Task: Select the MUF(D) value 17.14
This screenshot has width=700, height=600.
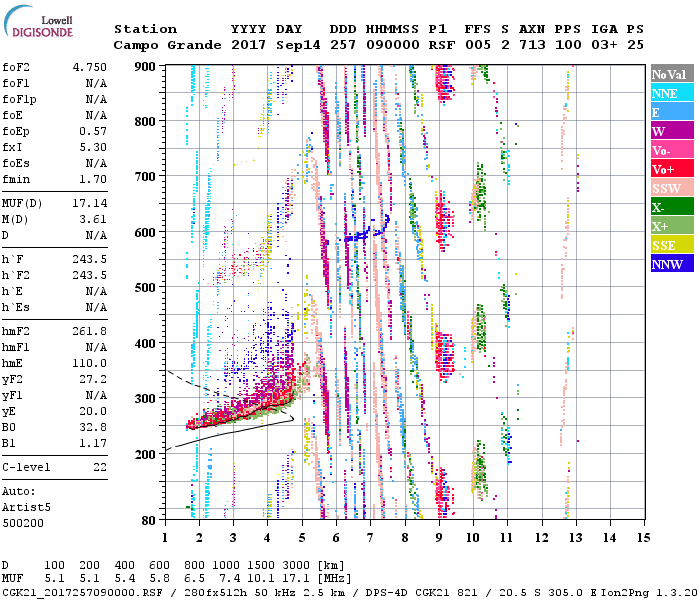Action: [89, 203]
